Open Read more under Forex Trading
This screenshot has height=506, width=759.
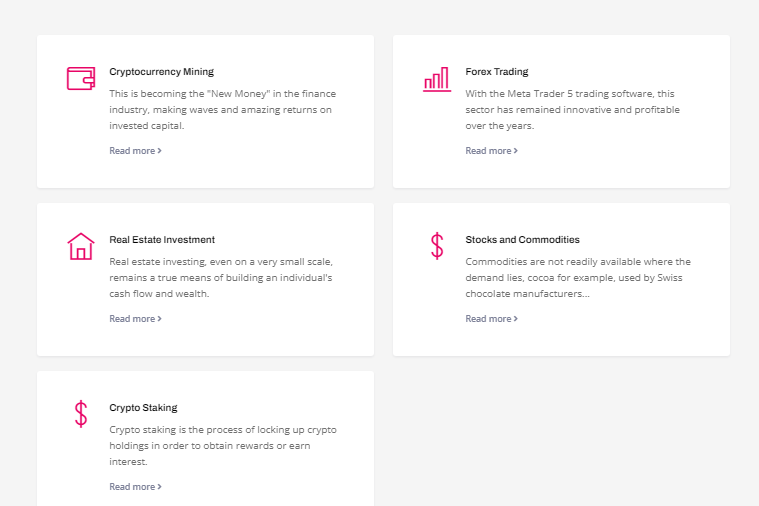click(x=492, y=151)
